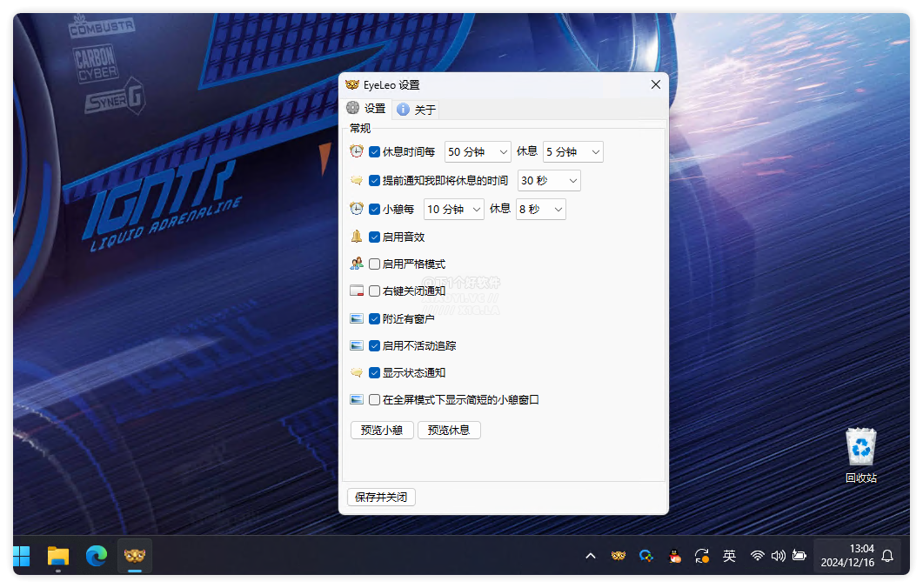Expand the 8 秒 short break dropdown

[x=540, y=210]
